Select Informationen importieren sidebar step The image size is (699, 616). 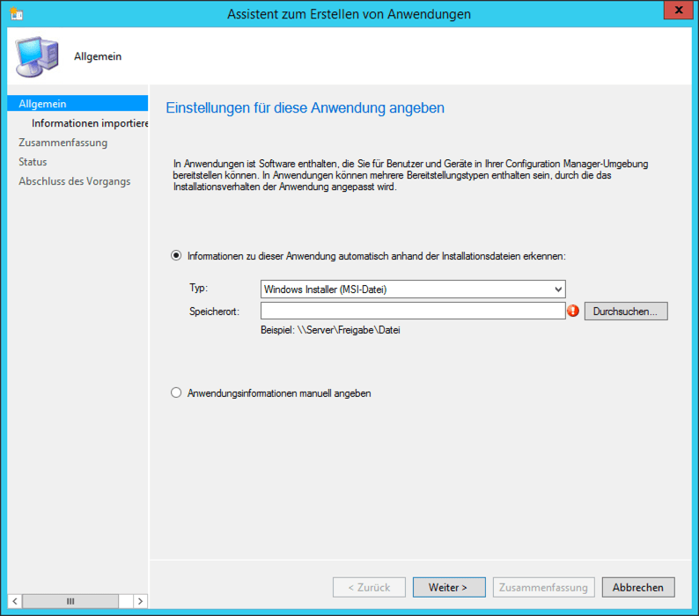pos(90,123)
